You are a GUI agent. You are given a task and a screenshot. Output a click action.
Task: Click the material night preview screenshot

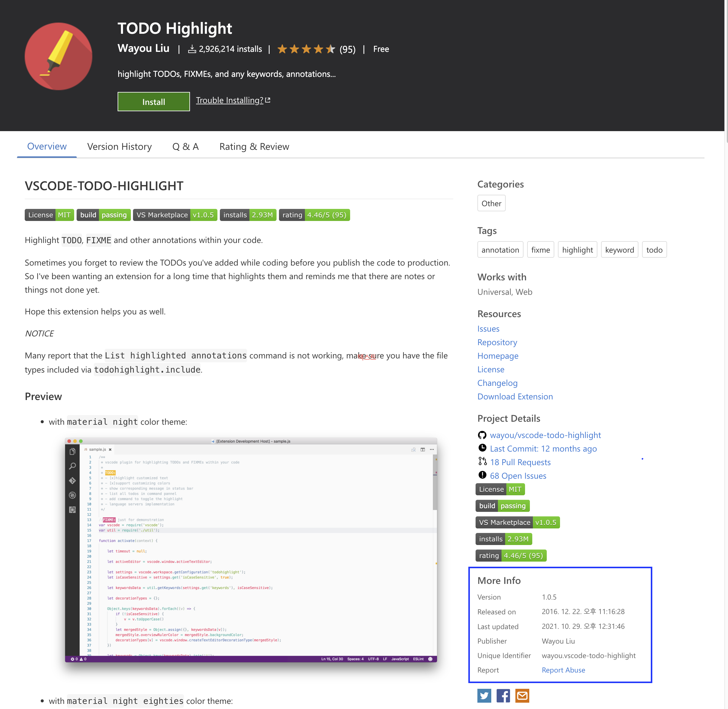pos(251,550)
